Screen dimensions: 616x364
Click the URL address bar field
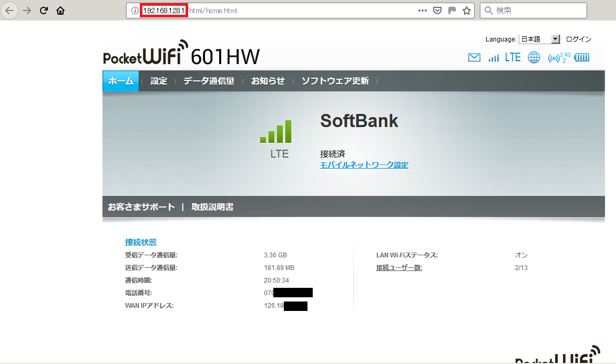[300, 11]
